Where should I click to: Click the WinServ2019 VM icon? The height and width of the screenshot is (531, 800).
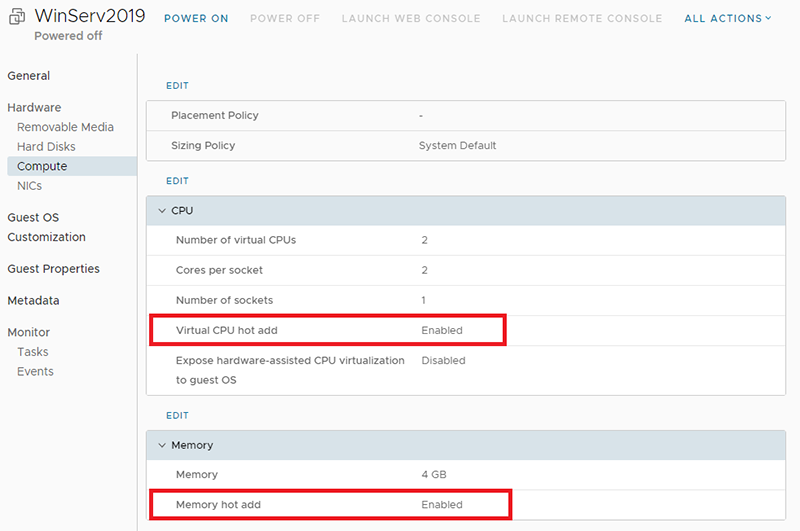[x=17, y=16]
